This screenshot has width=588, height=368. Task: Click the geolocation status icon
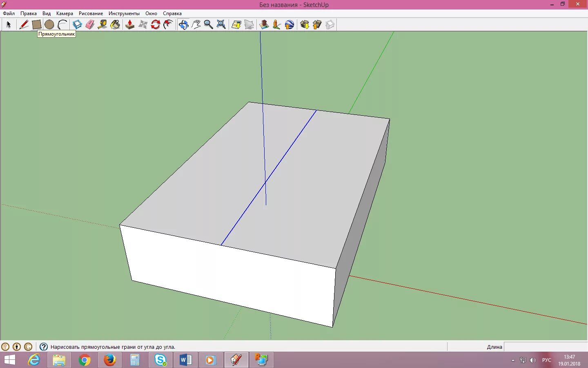(5, 347)
